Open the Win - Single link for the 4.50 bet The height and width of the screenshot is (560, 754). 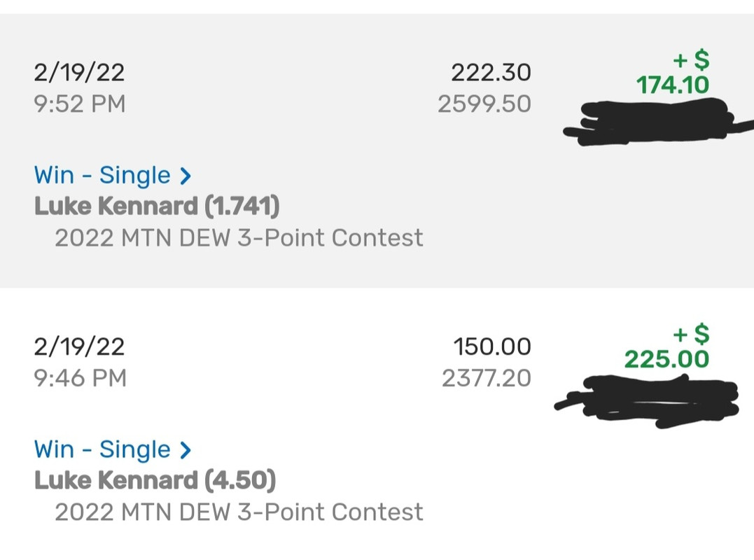(102, 449)
